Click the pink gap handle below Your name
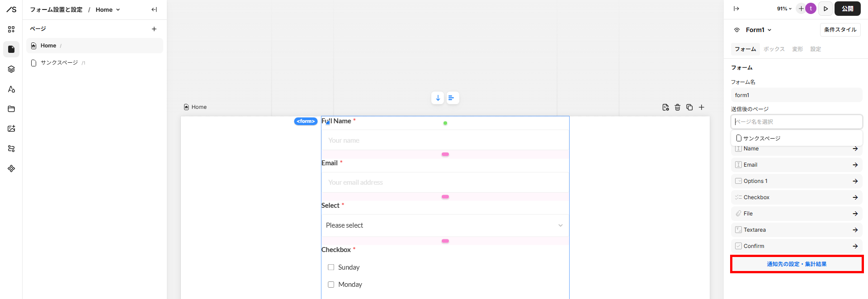The height and width of the screenshot is (299, 868). pos(445,154)
